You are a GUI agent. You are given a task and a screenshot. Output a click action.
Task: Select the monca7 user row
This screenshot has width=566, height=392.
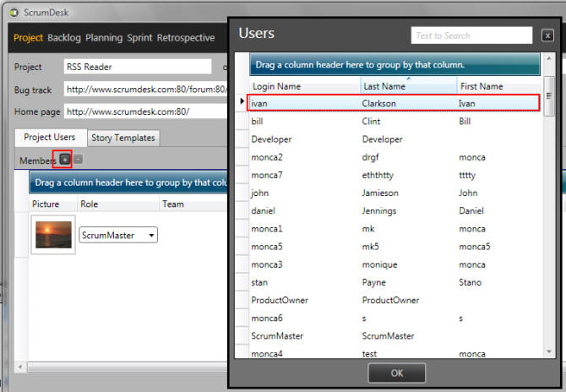[395, 175]
